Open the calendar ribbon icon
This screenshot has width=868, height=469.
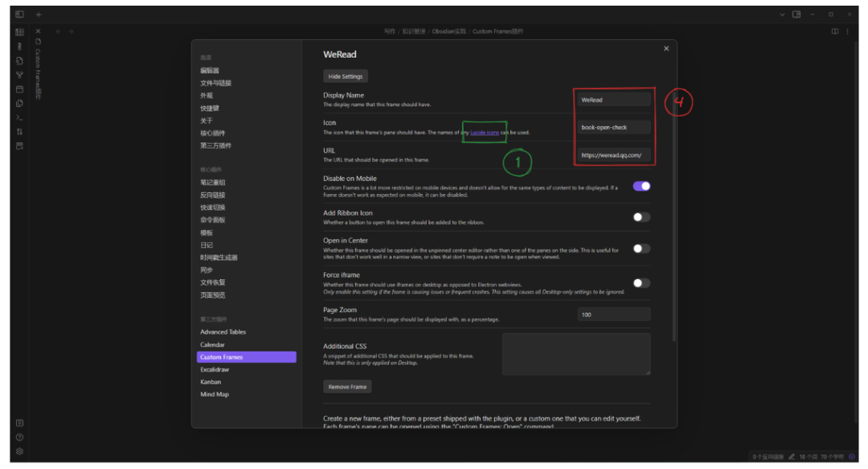point(19,89)
